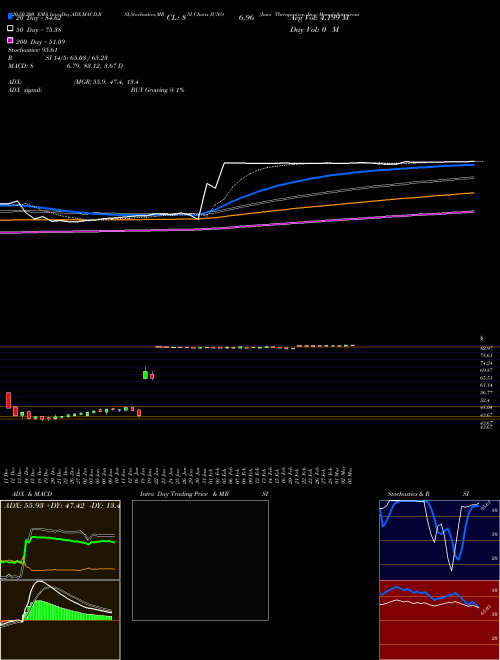Viewport: 500px width, 660px height.
Task: Select the '50 Day - 75.38' legend text
Action: (38, 29)
